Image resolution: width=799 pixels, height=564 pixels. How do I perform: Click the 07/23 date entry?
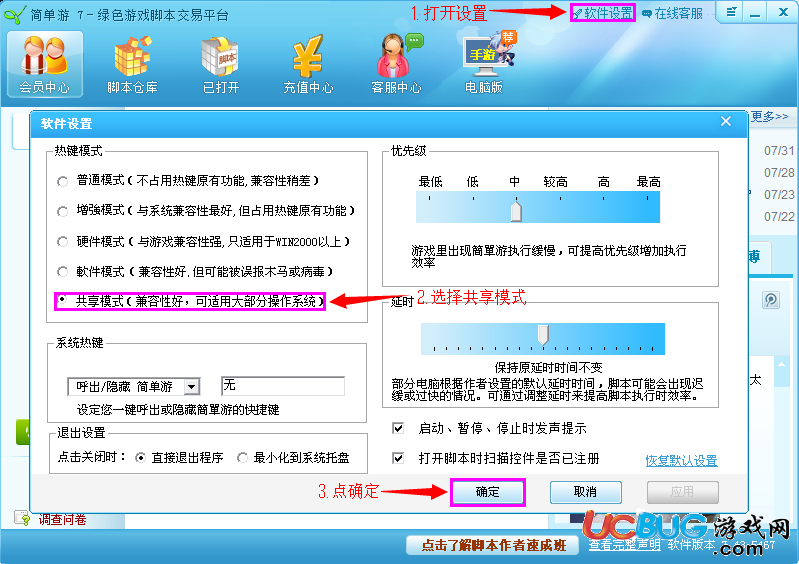(779, 195)
